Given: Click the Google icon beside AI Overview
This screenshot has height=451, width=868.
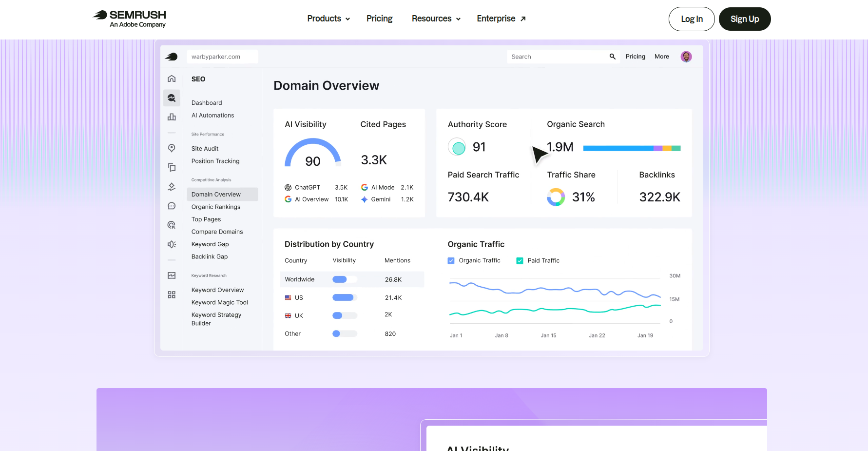Looking at the screenshot, I should [288, 199].
